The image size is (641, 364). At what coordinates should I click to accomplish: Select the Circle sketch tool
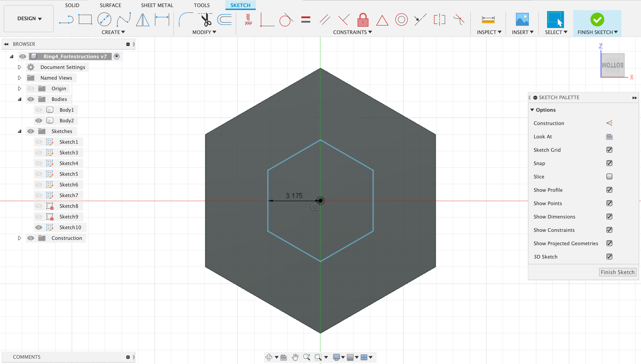click(x=104, y=19)
